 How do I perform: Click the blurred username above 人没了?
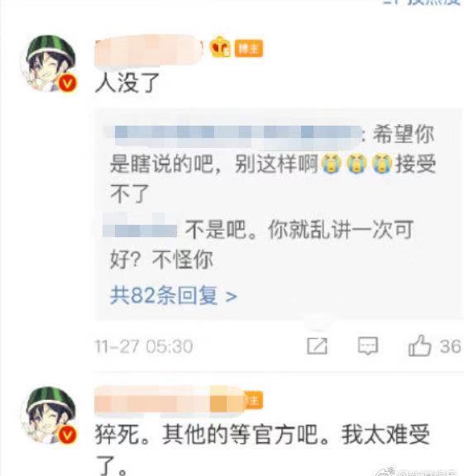click(x=149, y=50)
